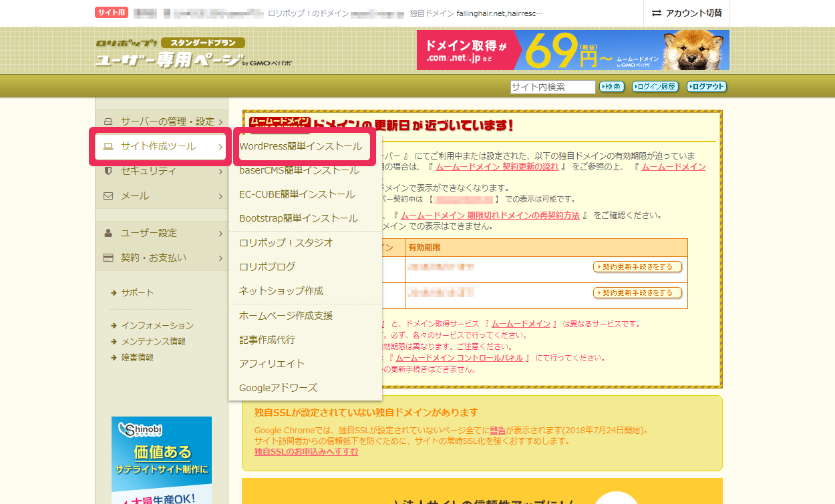This screenshot has height=504, width=835.
Task: Select WordPress簡単インストール from the submenu
Action: click(x=300, y=146)
